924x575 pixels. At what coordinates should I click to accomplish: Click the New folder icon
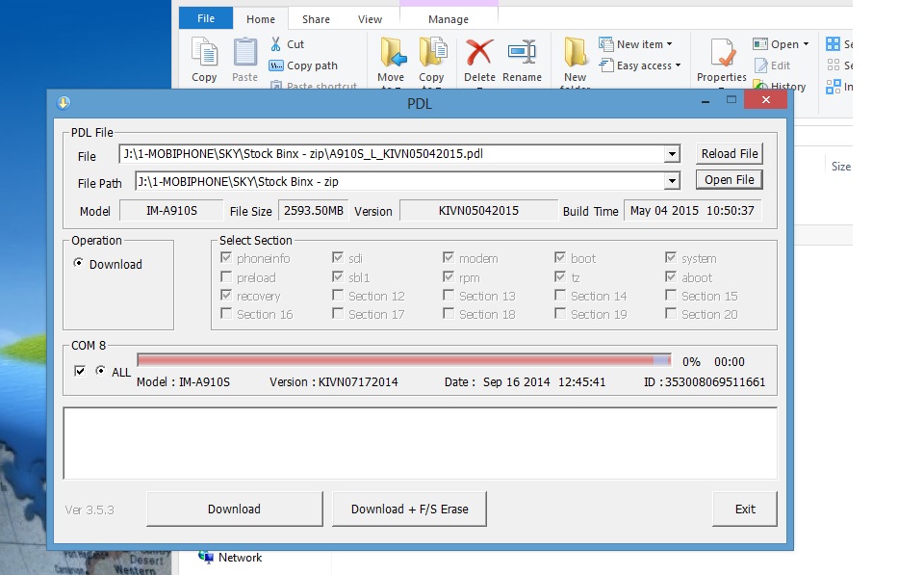point(576,53)
